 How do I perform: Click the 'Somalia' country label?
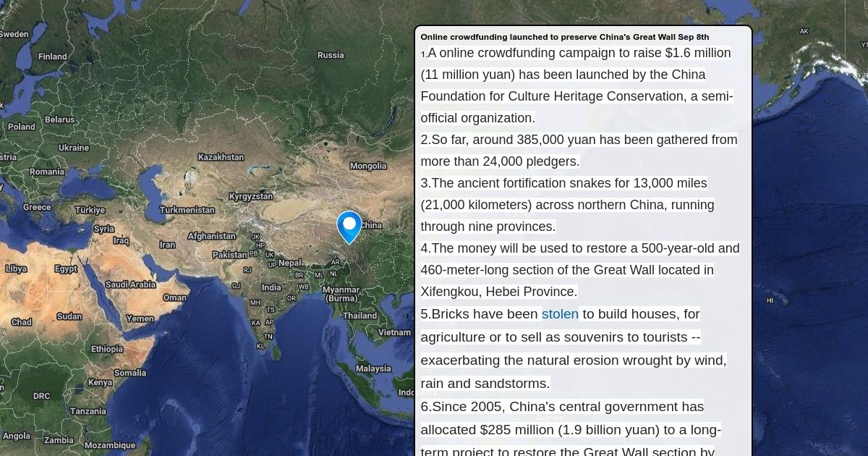point(129,373)
